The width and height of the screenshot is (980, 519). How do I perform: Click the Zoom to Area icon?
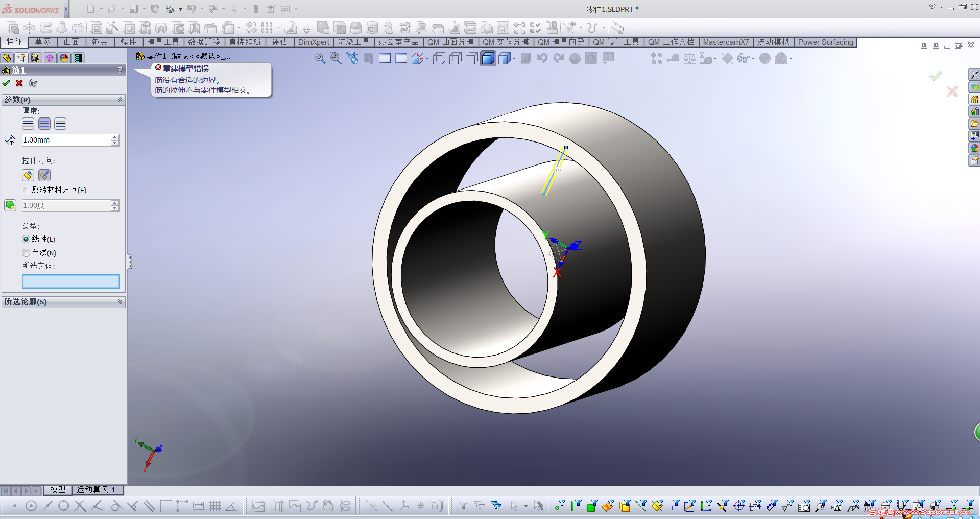point(336,58)
